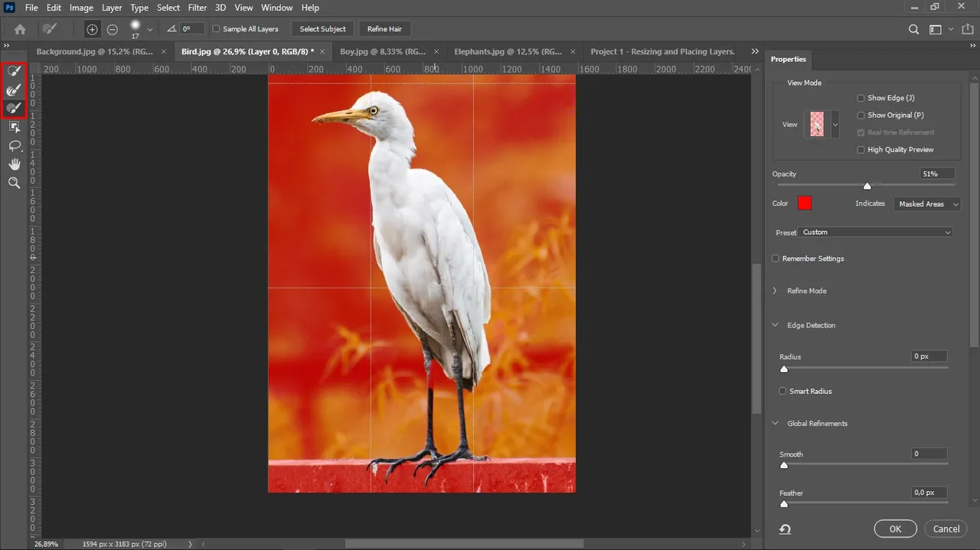Open the Filter menu

[x=198, y=8]
